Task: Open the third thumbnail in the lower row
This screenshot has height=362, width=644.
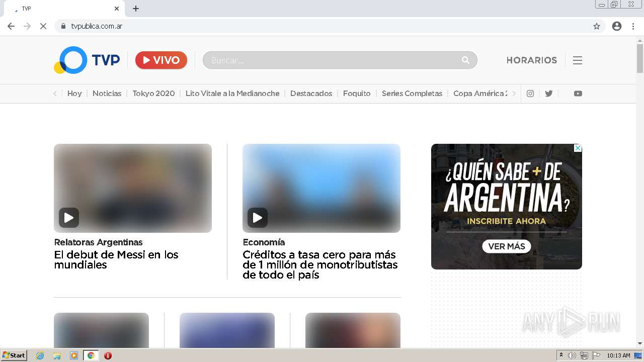Action: coord(353,330)
